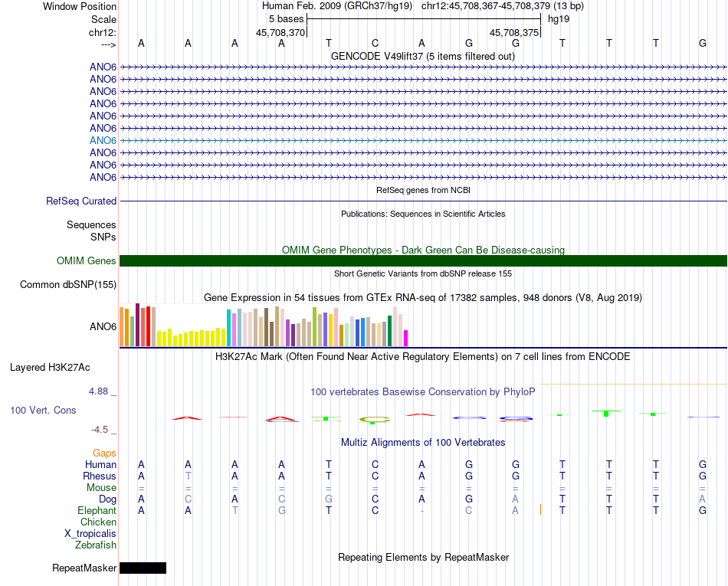The image size is (728, 586).
Task: Click the light-blue ANO6 transcript arrow line
Action: (423, 141)
